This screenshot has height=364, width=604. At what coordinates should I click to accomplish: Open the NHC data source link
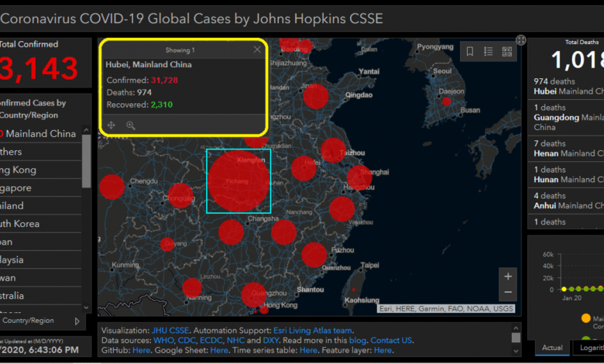point(235,341)
